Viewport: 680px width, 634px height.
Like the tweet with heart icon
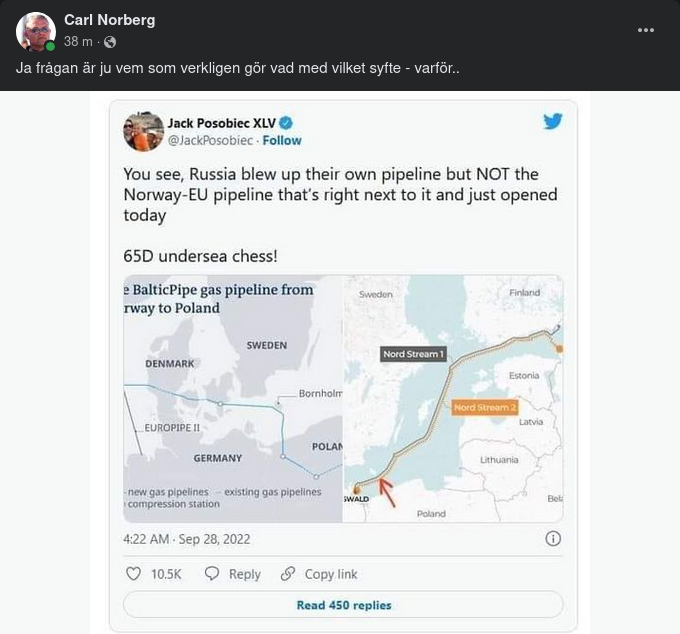(134, 574)
